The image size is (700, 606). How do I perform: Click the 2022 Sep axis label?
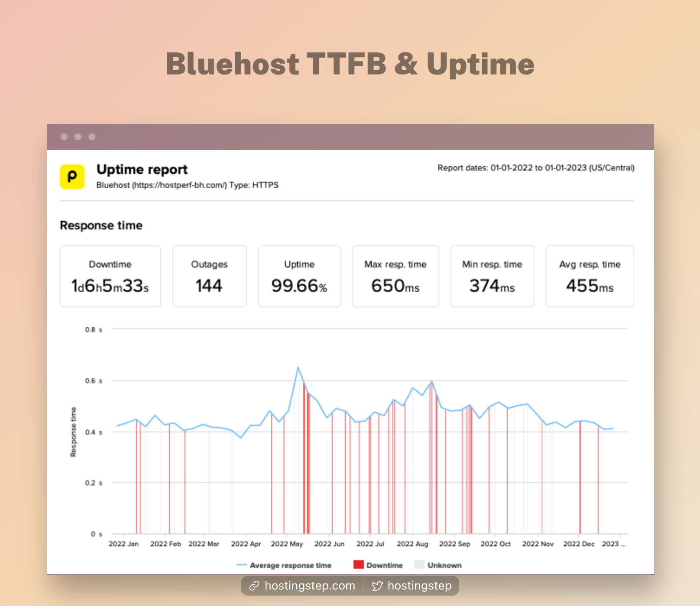point(454,544)
